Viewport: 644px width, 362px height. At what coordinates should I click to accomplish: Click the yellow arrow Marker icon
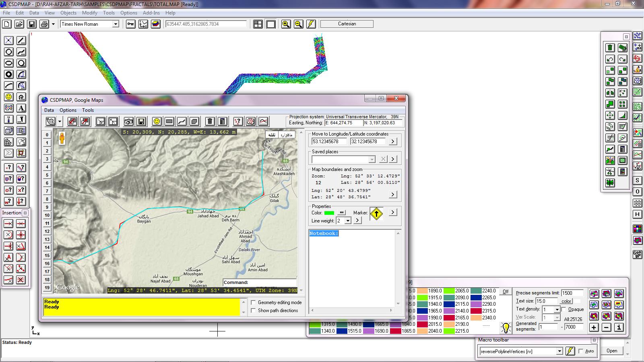tap(376, 214)
